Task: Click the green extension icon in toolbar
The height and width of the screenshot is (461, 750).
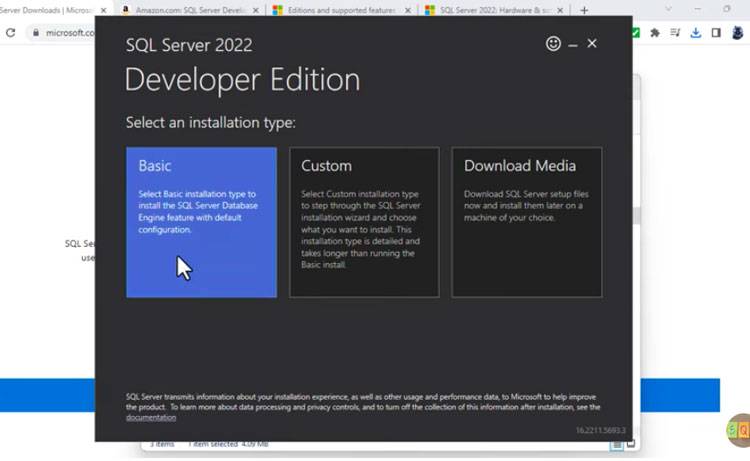Action: (636, 32)
